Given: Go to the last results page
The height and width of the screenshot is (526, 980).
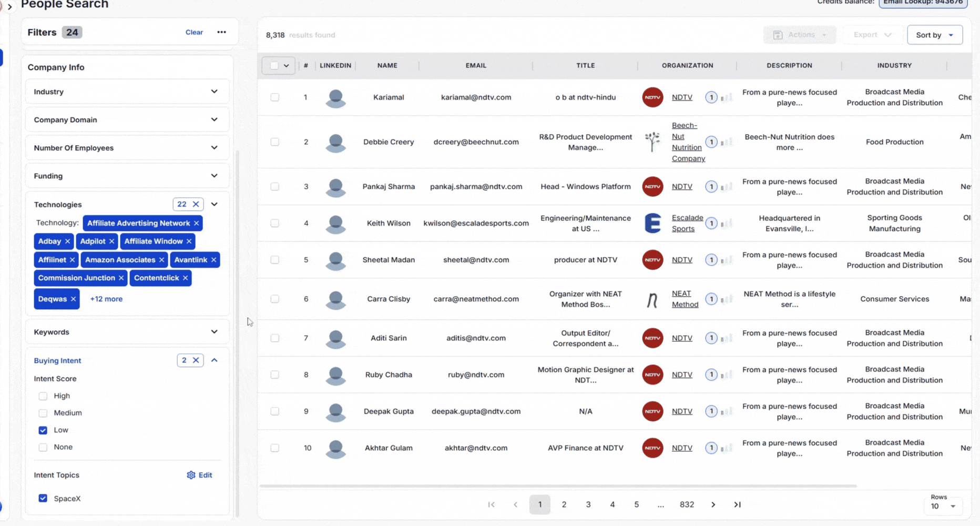Looking at the screenshot, I should [x=737, y=504].
